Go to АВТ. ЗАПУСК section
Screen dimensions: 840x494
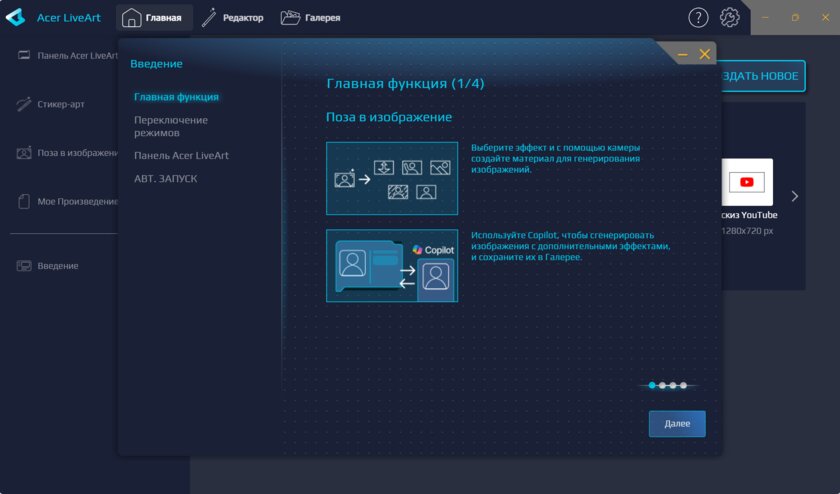pyautogui.click(x=166, y=178)
